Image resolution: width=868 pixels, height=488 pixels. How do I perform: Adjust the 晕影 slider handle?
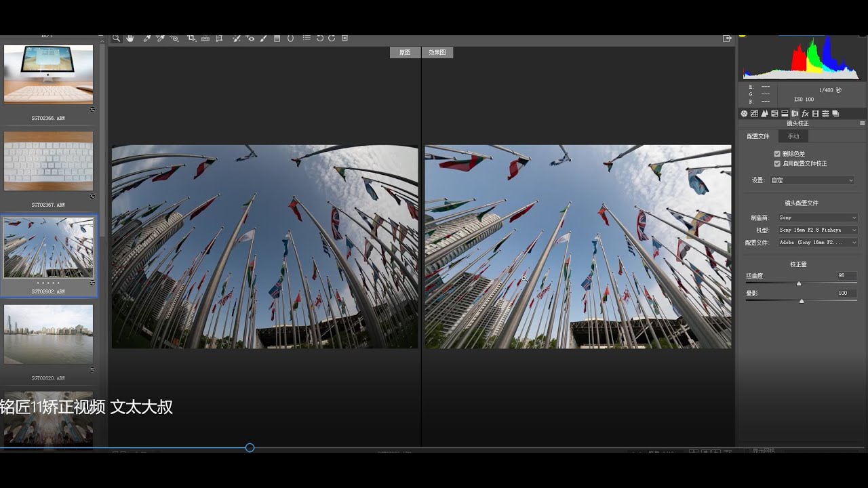point(802,301)
